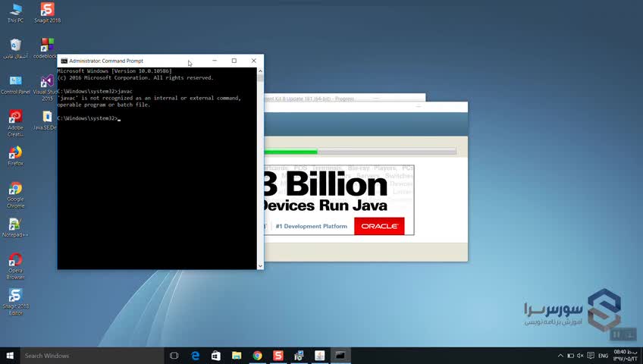Screen dimensions: 643x364
Task: Click the Command Prompt scroll down arrow
Action: [260, 266]
